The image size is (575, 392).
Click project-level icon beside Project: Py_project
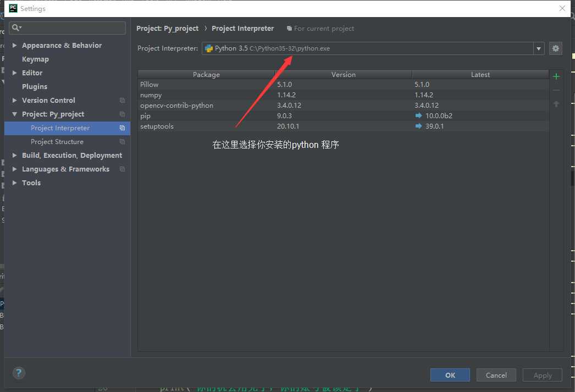[x=122, y=114]
